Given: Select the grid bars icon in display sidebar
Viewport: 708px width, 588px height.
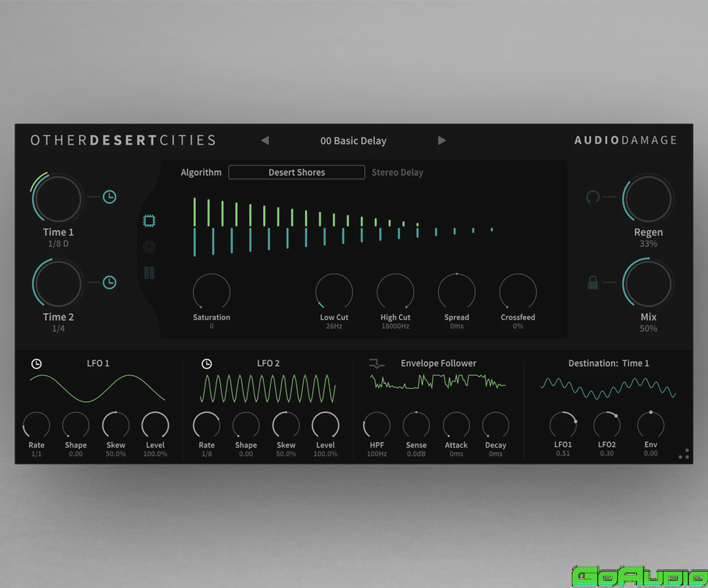Looking at the screenshot, I should pyautogui.click(x=149, y=273).
